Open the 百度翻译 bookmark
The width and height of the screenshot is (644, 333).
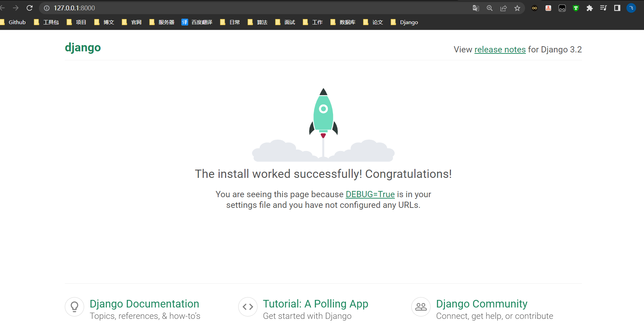(x=197, y=22)
